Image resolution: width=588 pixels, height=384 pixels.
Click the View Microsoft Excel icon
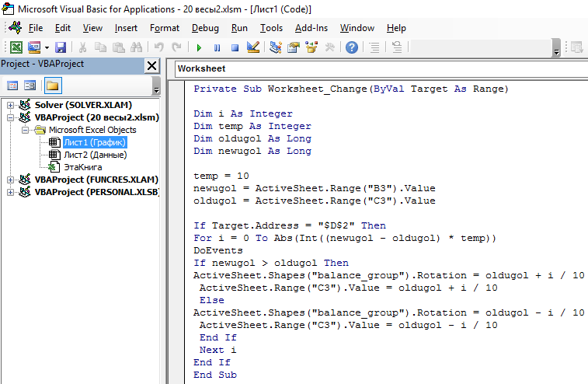pos(16,47)
